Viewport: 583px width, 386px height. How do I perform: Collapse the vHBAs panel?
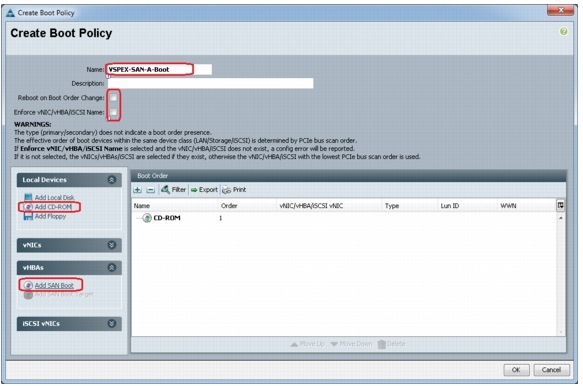112,267
